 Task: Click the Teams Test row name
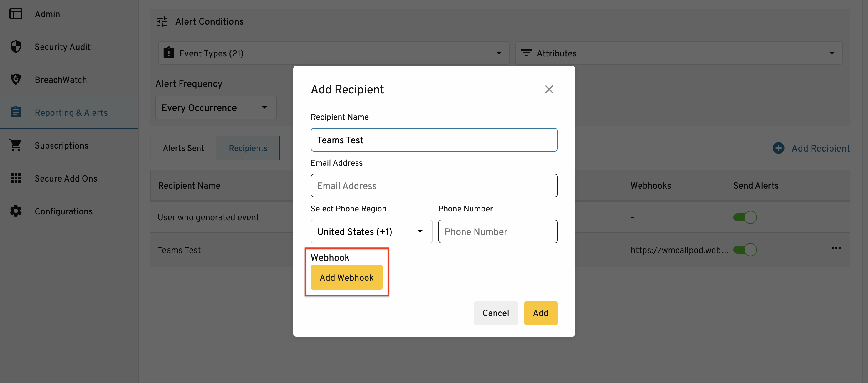(179, 250)
